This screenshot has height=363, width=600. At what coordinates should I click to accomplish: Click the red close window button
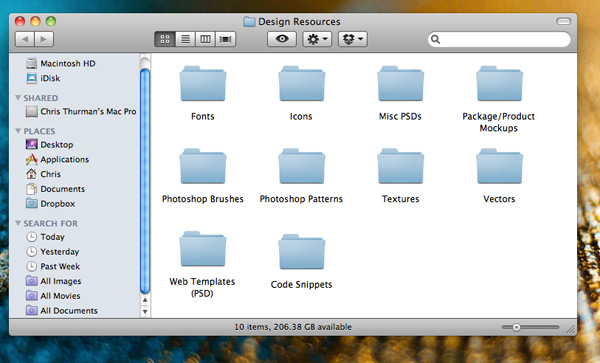(20, 21)
